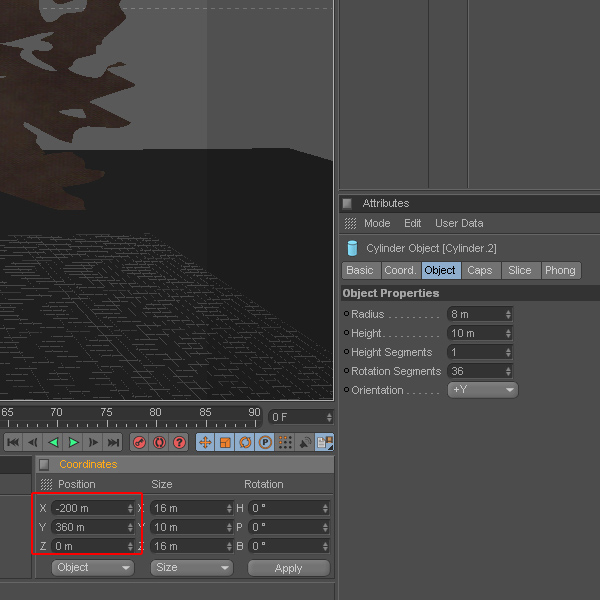Open the Phong tab
Screen dimensions: 600x600
click(x=561, y=271)
